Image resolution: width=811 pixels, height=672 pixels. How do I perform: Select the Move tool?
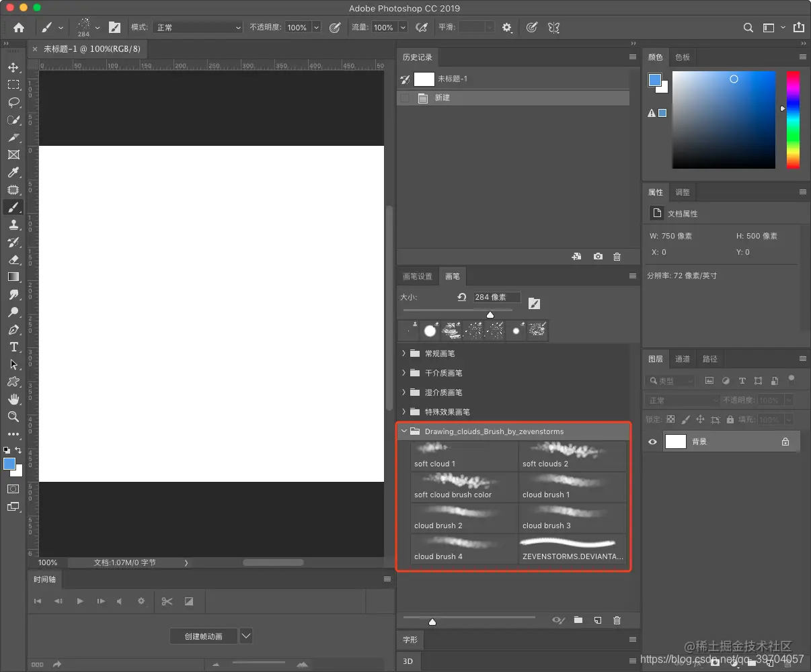click(13, 67)
